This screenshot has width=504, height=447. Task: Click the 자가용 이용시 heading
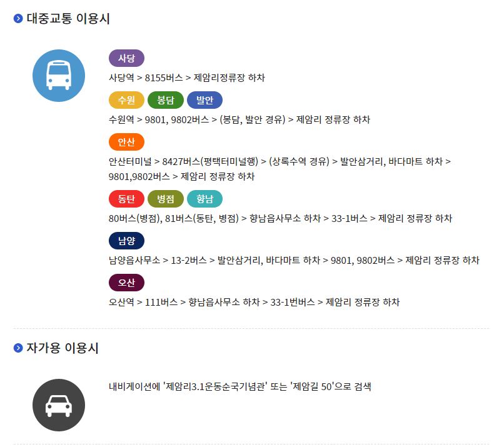(63, 348)
